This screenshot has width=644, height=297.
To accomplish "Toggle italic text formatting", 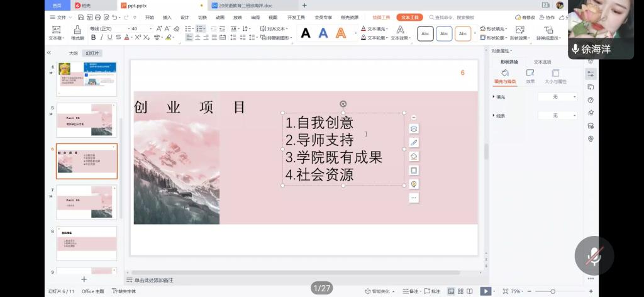I will coord(102,38).
